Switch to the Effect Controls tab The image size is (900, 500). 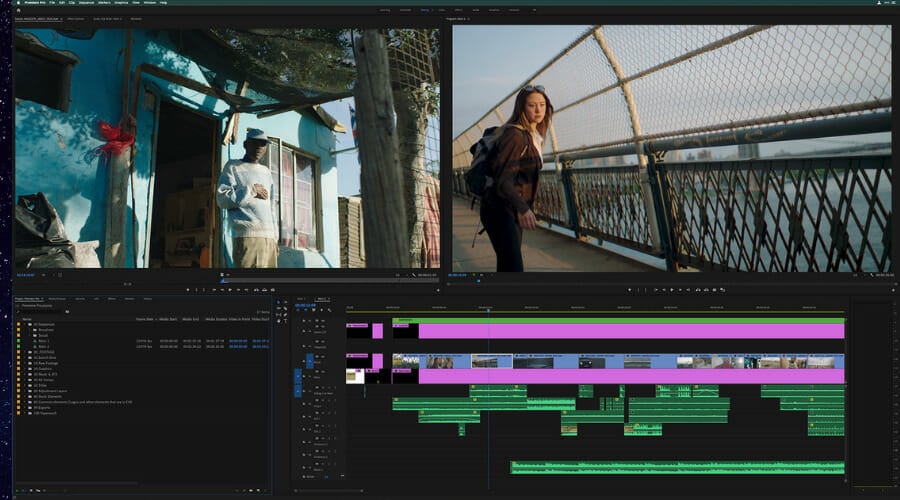tap(75, 19)
